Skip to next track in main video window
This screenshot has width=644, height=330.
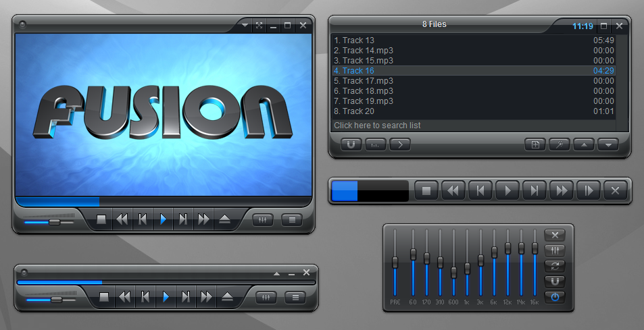pyautogui.click(x=183, y=220)
